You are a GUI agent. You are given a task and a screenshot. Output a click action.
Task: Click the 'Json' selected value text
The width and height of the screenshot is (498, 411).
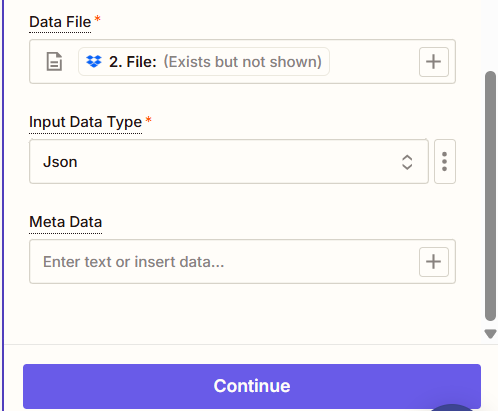[x=60, y=162]
